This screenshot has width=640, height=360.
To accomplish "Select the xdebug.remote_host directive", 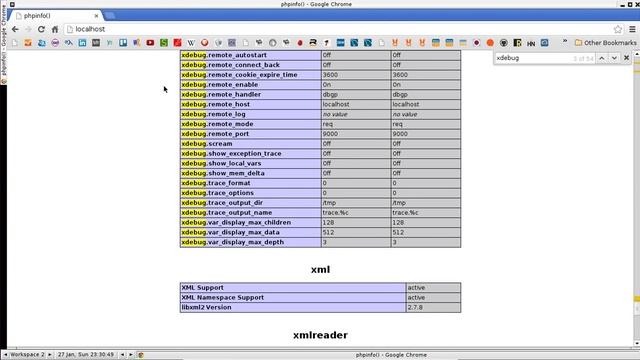I will click(216, 104).
